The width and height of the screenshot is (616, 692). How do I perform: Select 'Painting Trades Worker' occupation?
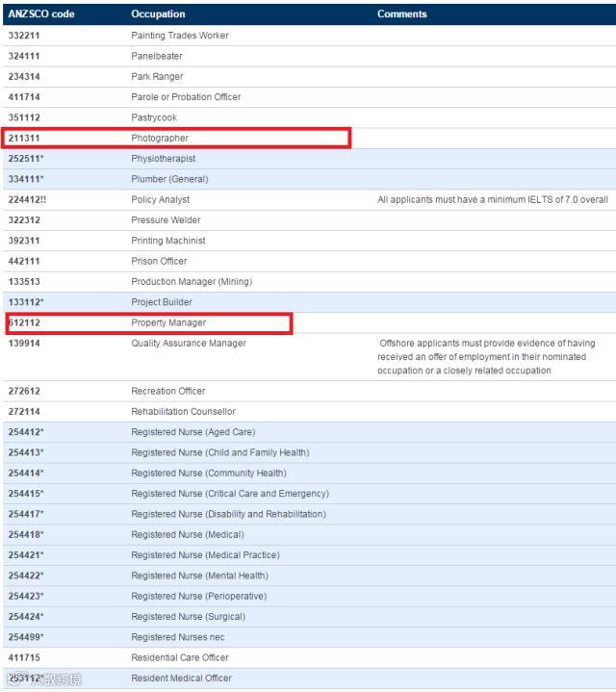tap(180, 36)
